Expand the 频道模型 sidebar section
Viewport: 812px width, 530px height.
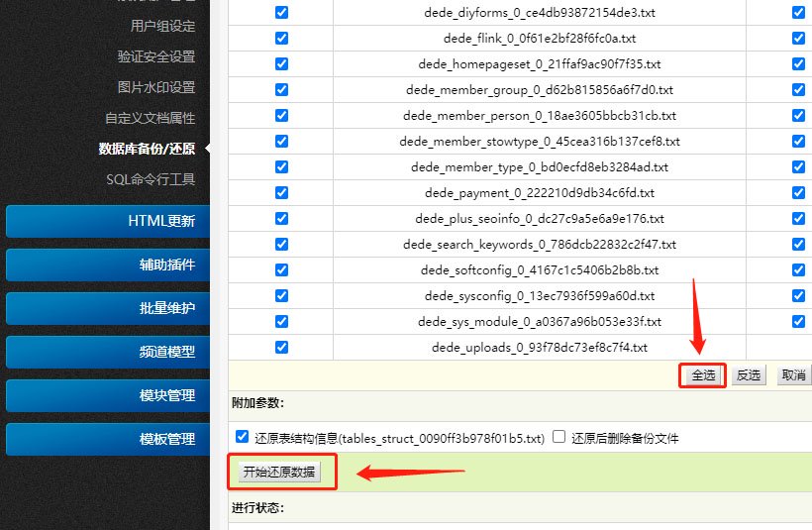coord(107,352)
